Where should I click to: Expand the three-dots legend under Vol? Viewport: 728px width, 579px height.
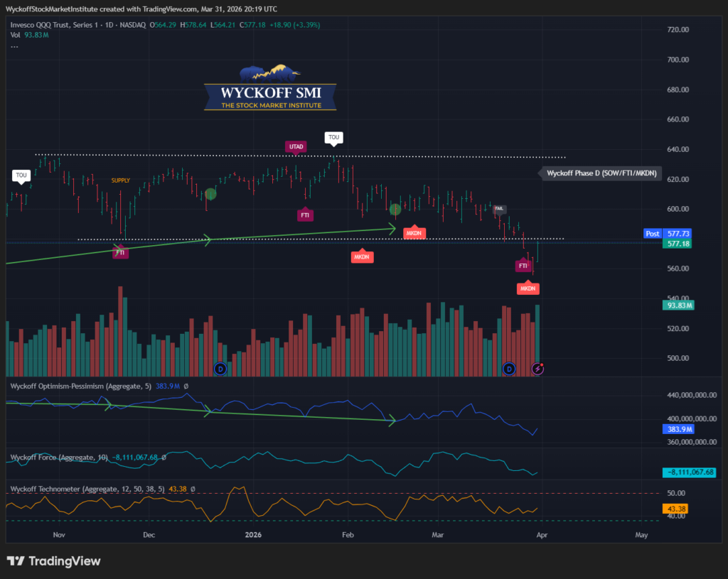pos(14,45)
